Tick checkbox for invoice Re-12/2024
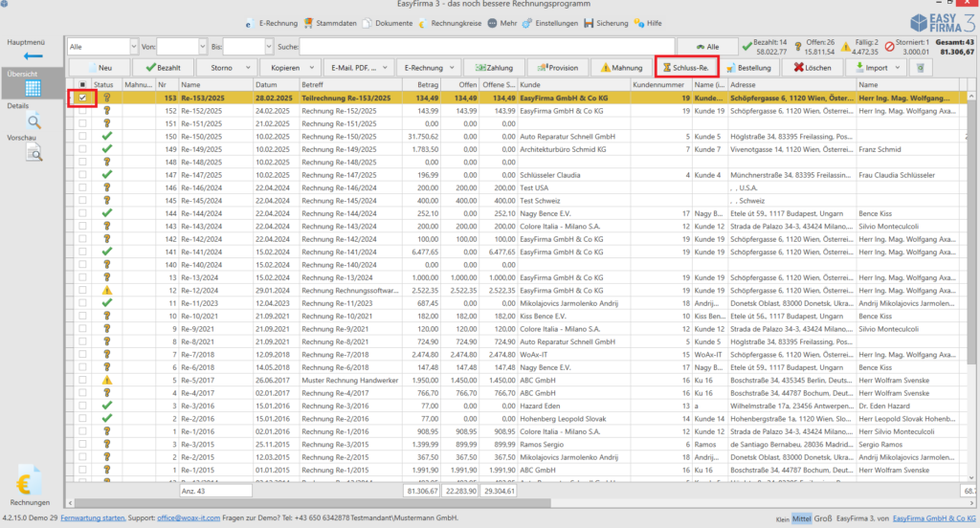980x528 pixels. point(82,290)
